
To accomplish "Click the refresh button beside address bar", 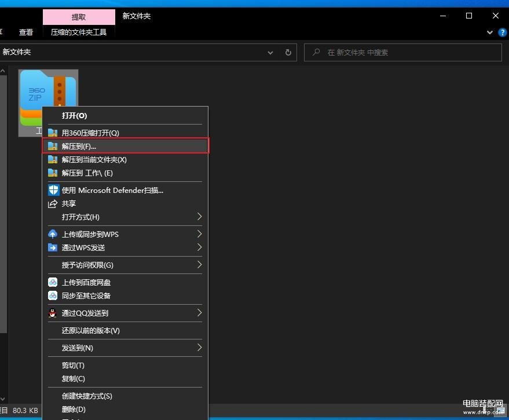I will [288, 53].
